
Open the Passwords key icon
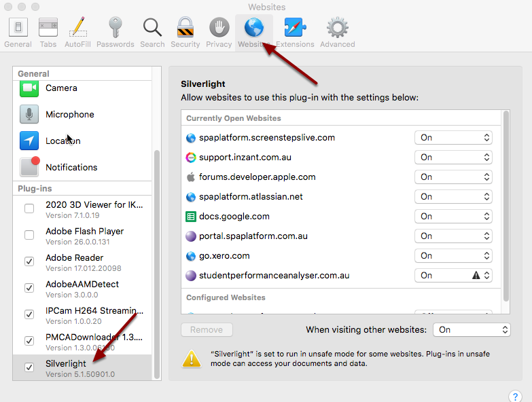tap(116, 27)
